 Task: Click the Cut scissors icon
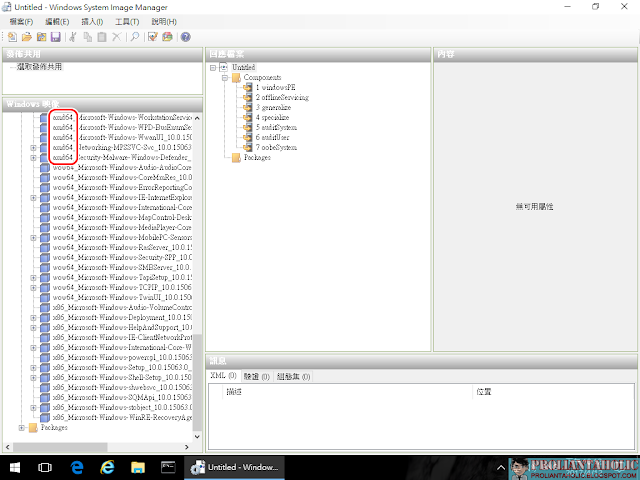(x=73, y=37)
